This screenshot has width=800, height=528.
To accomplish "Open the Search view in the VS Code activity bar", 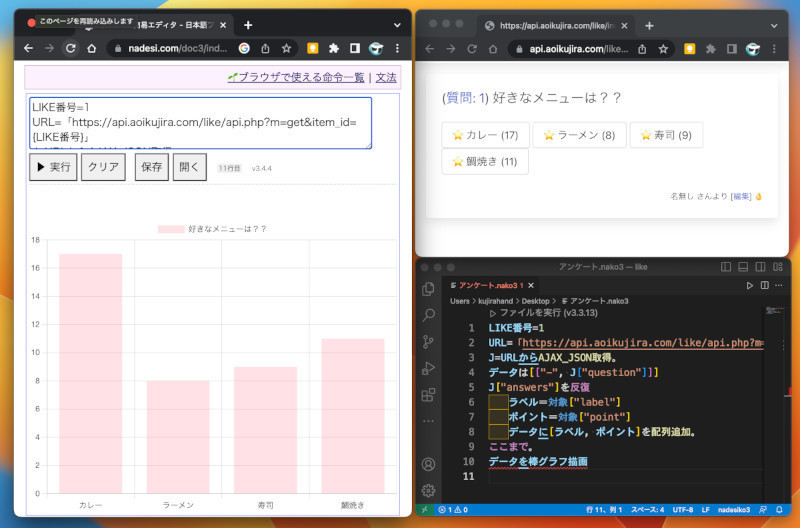I will click(429, 315).
